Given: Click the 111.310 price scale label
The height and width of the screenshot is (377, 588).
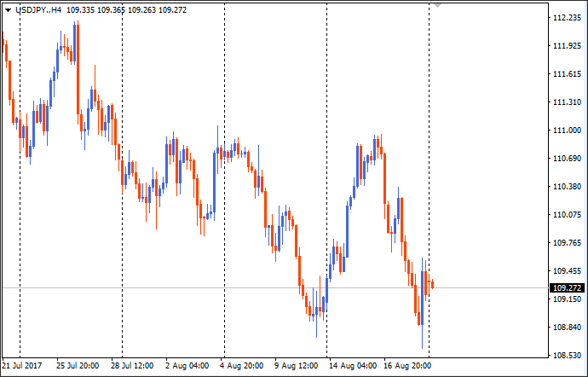Looking at the screenshot, I should 567,102.
